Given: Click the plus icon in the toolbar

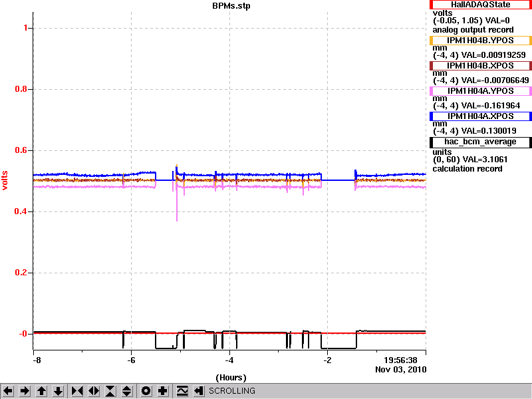Looking at the screenshot, I should point(162,391).
